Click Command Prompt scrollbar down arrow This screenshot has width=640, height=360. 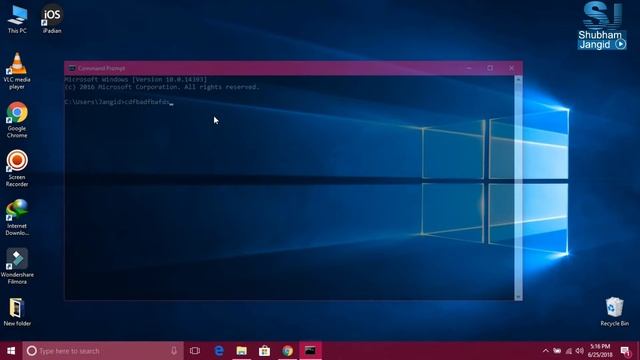pos(518,297)
